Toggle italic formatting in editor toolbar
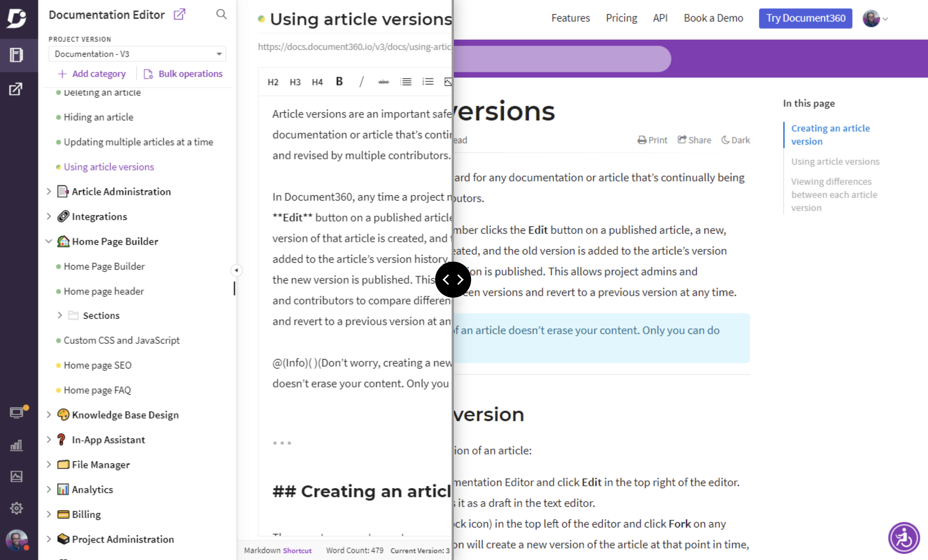The width and height of the screenshot is (928, 560). coord(362,81)
